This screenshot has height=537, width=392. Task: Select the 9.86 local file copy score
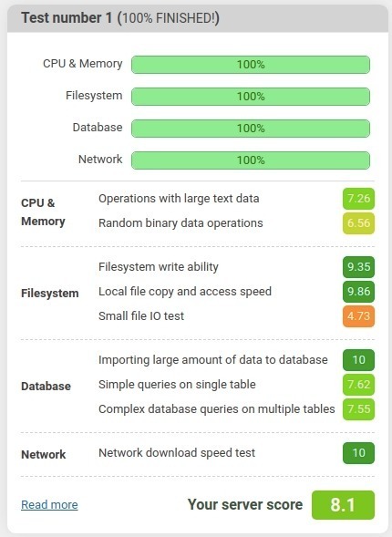[x=358, y=292]
